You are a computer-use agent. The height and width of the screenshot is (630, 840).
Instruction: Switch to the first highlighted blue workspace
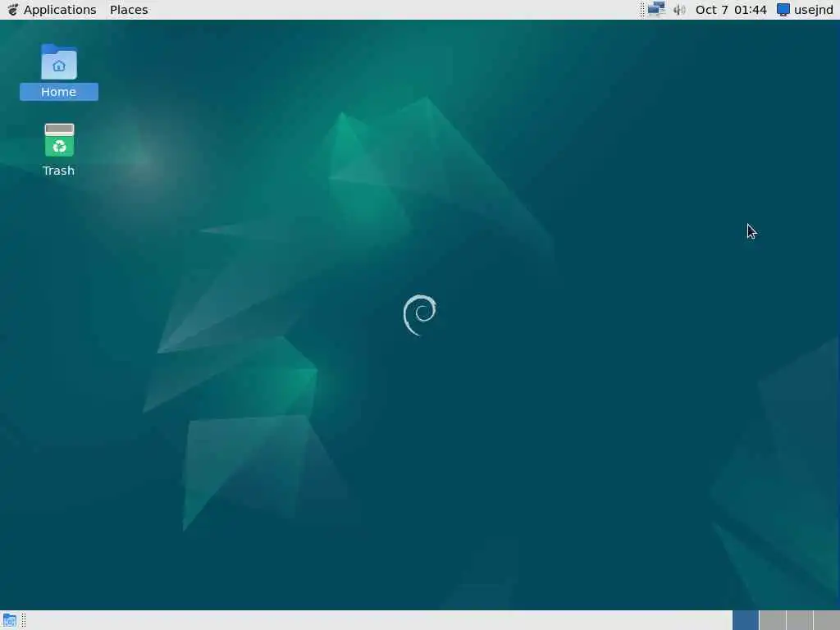745,620
